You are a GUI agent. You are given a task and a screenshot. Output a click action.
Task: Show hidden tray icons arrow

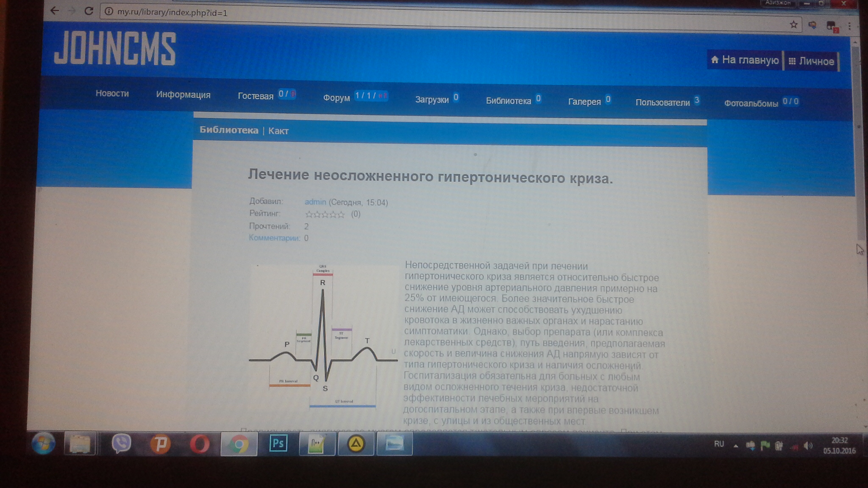(x=736, y=446)
